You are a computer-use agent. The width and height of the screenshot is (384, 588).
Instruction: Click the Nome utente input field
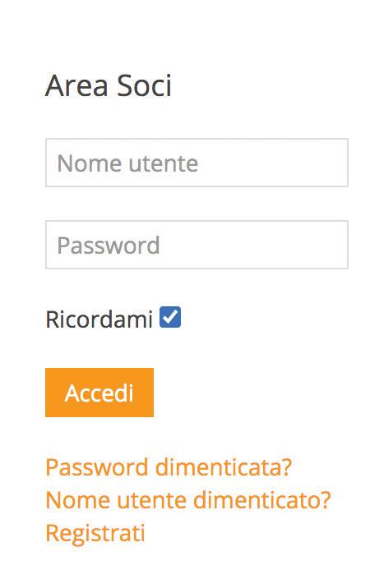click(197, 163)
